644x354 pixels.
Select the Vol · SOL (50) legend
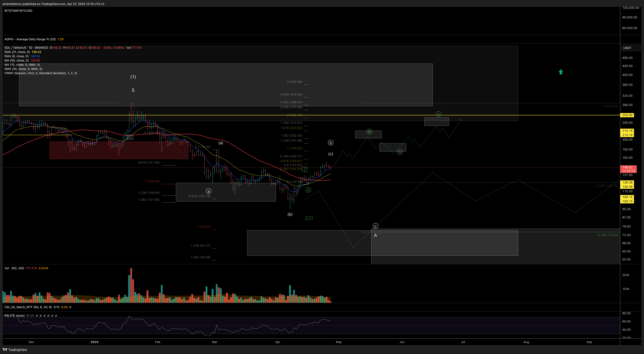pyautogui.click(x=26, y=268)
